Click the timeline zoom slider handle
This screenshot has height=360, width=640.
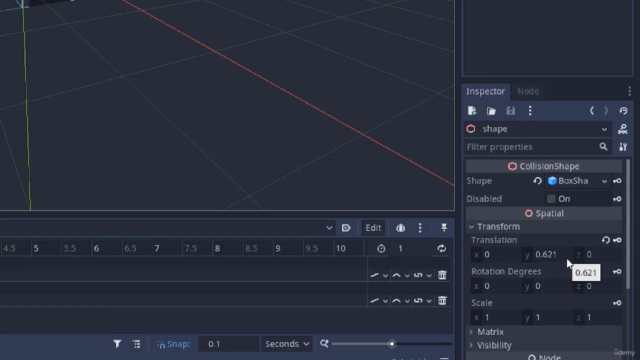pos(392,344)
